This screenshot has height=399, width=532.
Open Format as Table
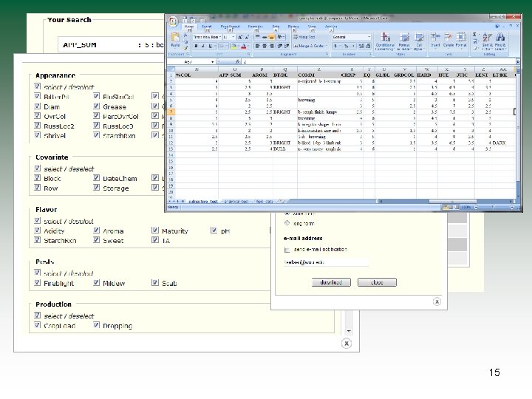click(404, 41)
